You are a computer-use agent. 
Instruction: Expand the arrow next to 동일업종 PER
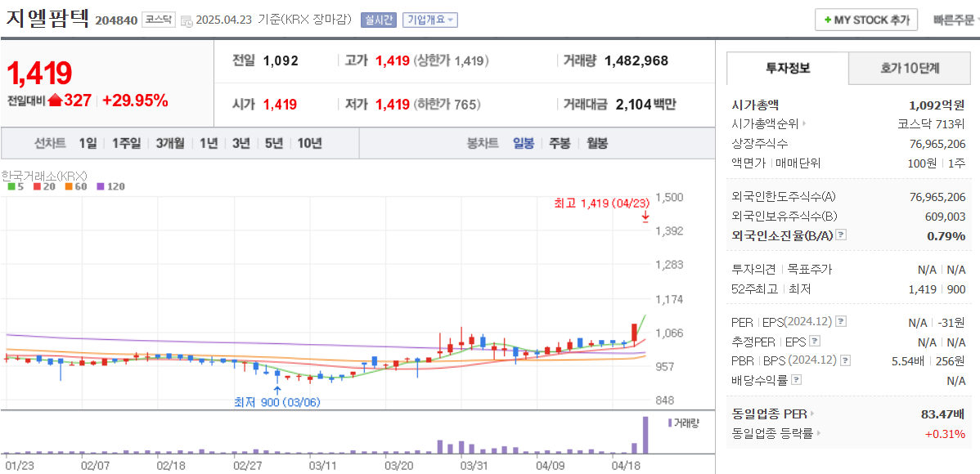(x=812, y=414)
